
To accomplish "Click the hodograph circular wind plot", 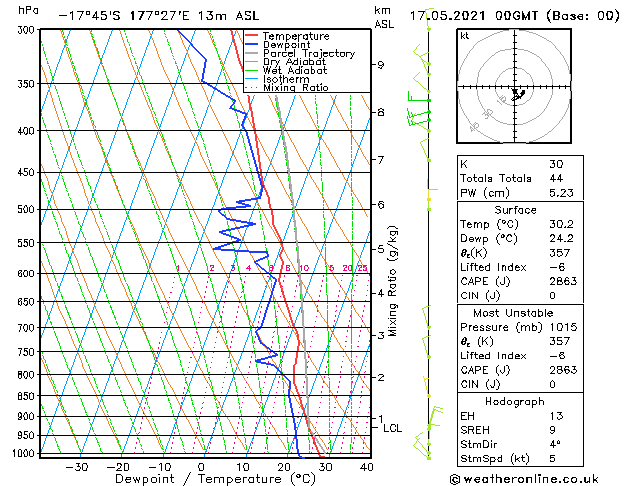I will click(x=517, y=90).
